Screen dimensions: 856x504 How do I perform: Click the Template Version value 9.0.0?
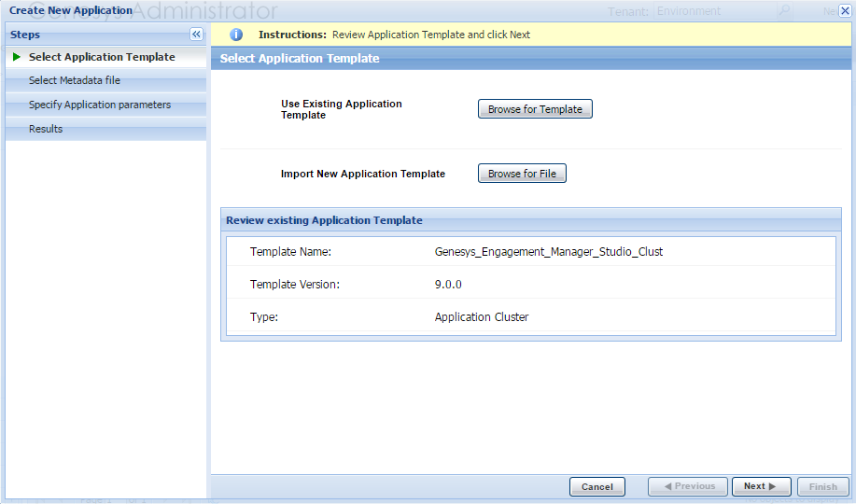click(449, 285)
